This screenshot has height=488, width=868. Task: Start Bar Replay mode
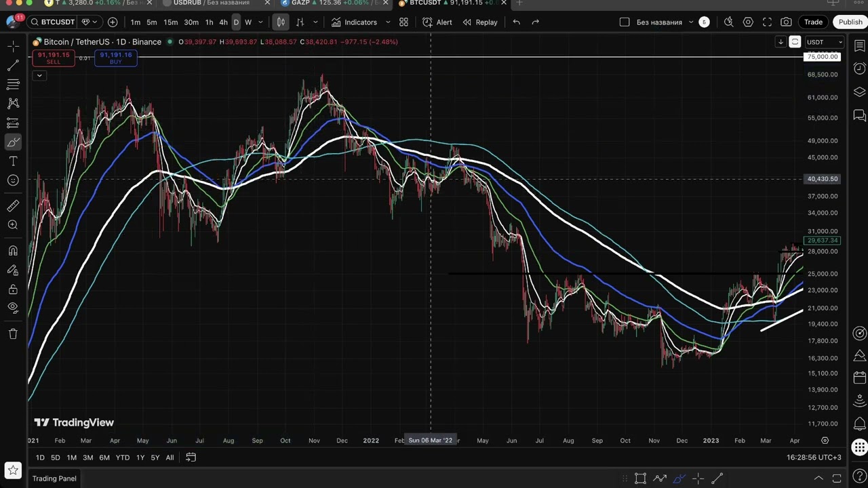coord(480,22)
